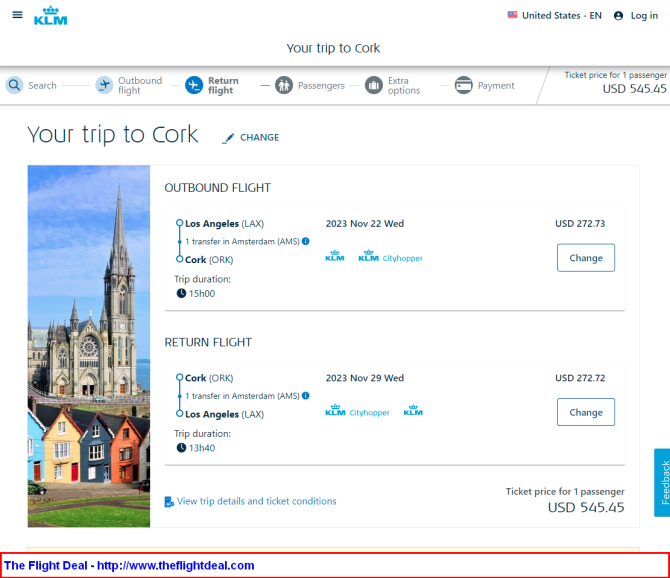
Task: Click outbound flight KLM airline logo
Action: 335,256
